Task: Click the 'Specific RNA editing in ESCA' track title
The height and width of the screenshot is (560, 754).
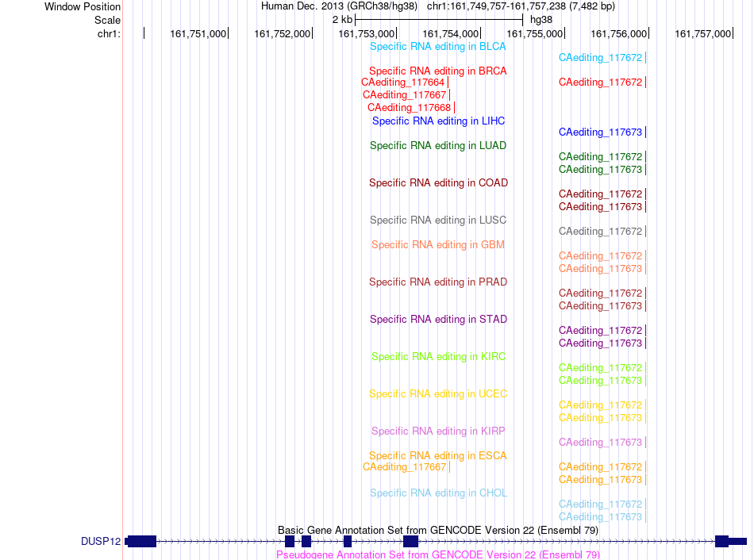Action: 437,455
